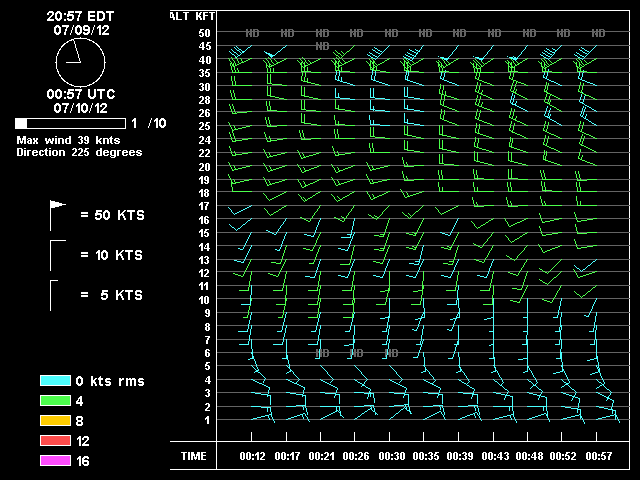This screenshot has height=480, width=640.
Task: Click the wind barb at 1 kft, 00:57
Action: pos(608,416)
